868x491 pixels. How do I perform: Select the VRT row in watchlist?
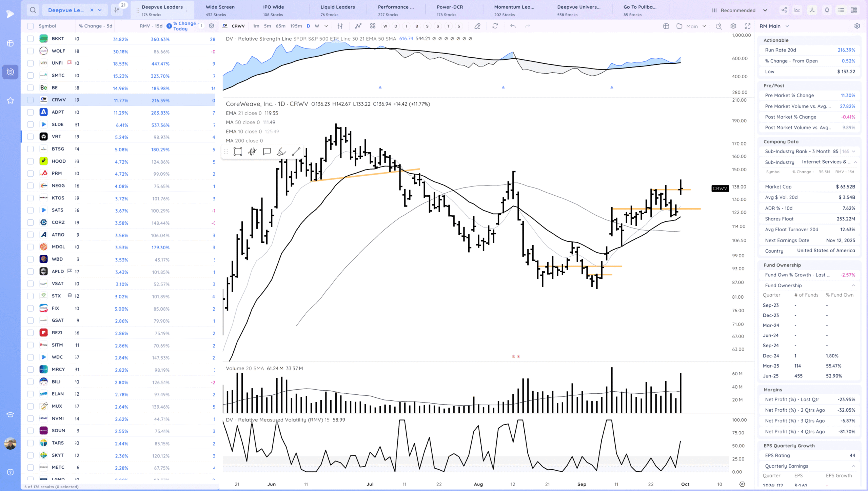pyautogui.click(x=56, y=137)
